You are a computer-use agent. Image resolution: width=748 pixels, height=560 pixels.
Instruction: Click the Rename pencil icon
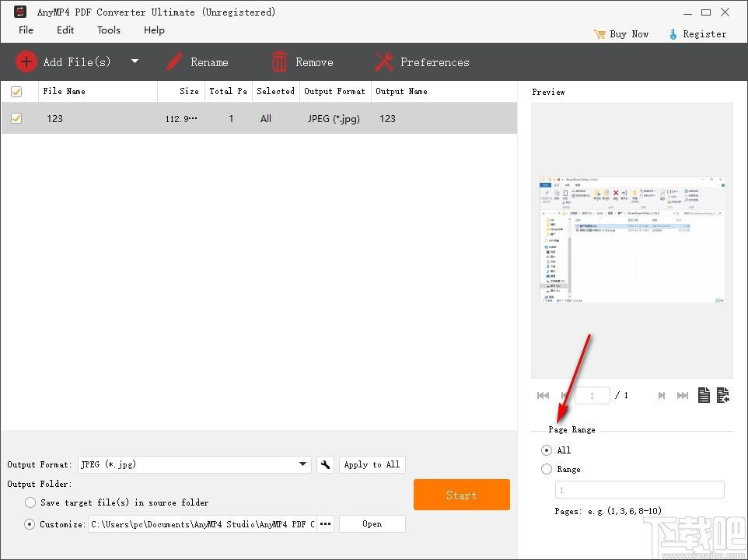[174, 62]
